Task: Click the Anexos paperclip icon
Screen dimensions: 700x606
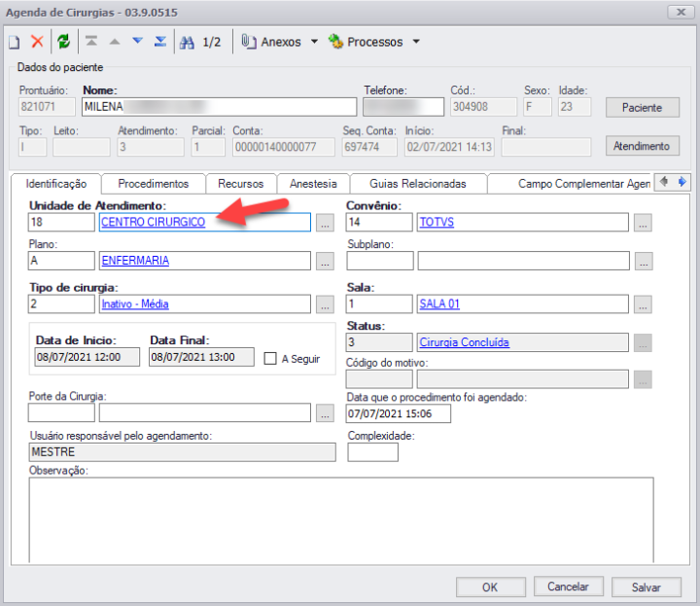Action: (249, 42)
